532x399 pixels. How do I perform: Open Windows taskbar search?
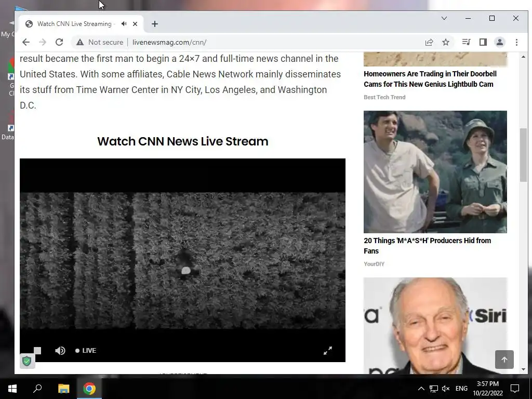[37, 389]
